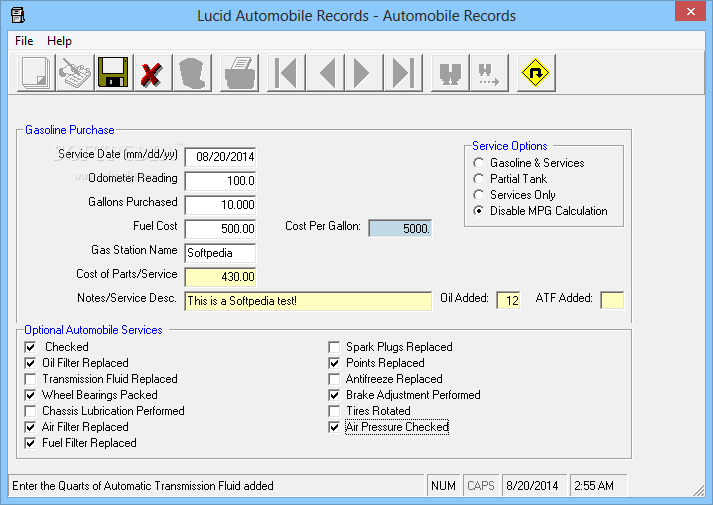Screen dimensions: 713x505
Task: Click the yellow U-turn sign icon
Action: (536, 73)
